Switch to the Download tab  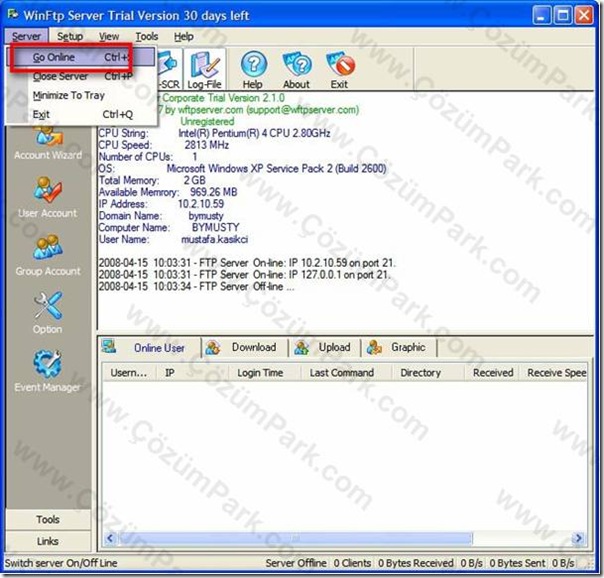tap(245, 347)
